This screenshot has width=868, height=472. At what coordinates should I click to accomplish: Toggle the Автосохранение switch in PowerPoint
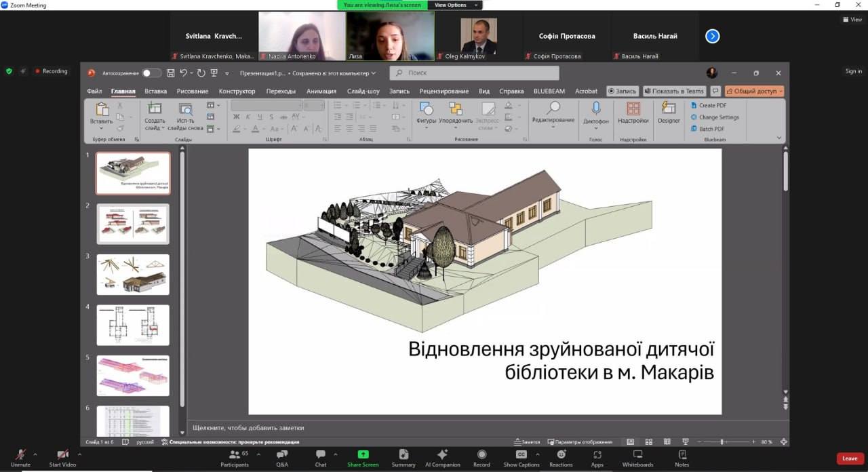151,73
